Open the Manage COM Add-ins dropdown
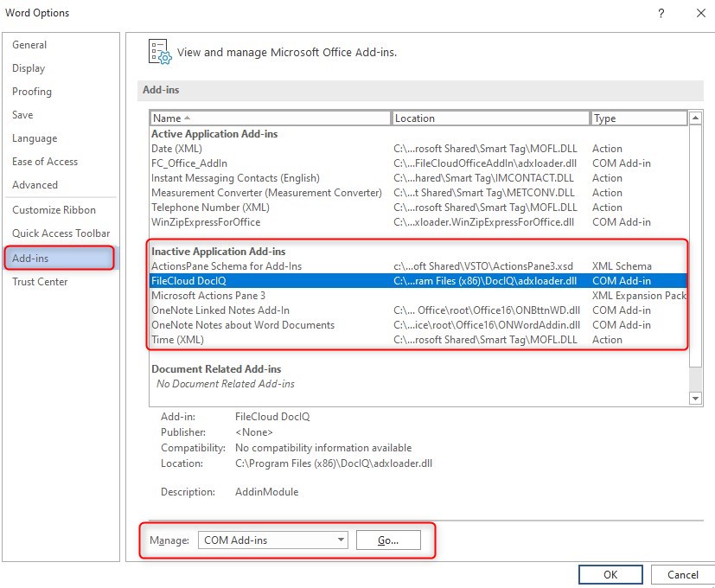This screenshot has height=588, width=715. [272, 540]
